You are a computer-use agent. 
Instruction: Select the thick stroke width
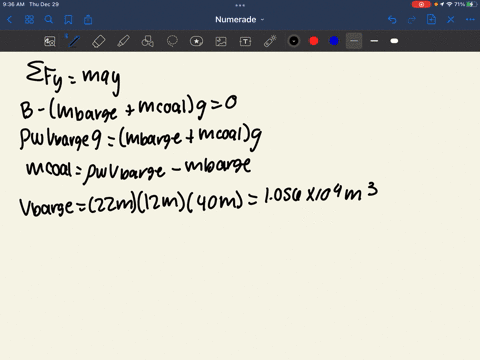394,41
